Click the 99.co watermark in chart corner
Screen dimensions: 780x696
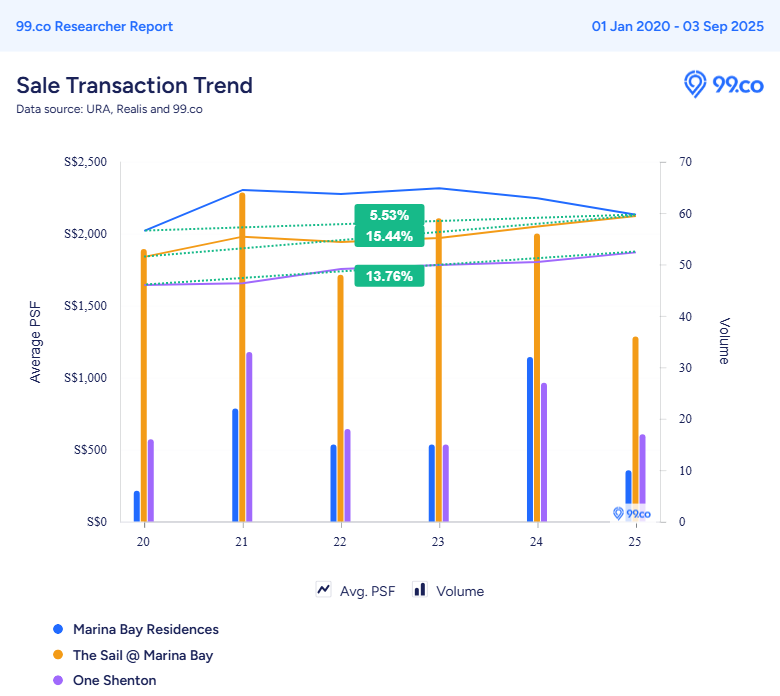tap(631, 513)
